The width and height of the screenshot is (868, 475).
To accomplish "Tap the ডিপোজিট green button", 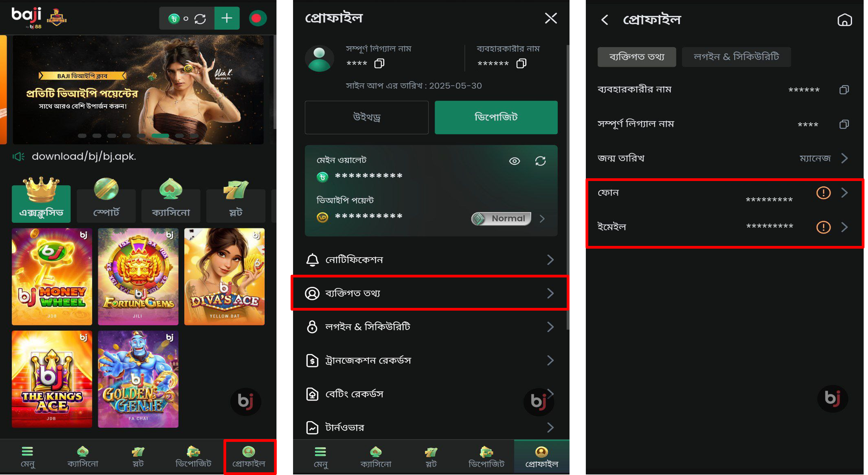I will pos(496,117).
